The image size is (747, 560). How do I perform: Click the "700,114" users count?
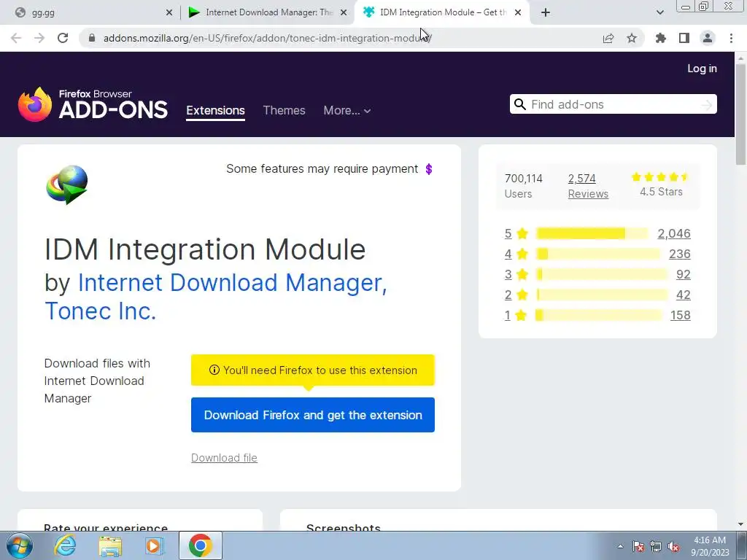[524, 179]
